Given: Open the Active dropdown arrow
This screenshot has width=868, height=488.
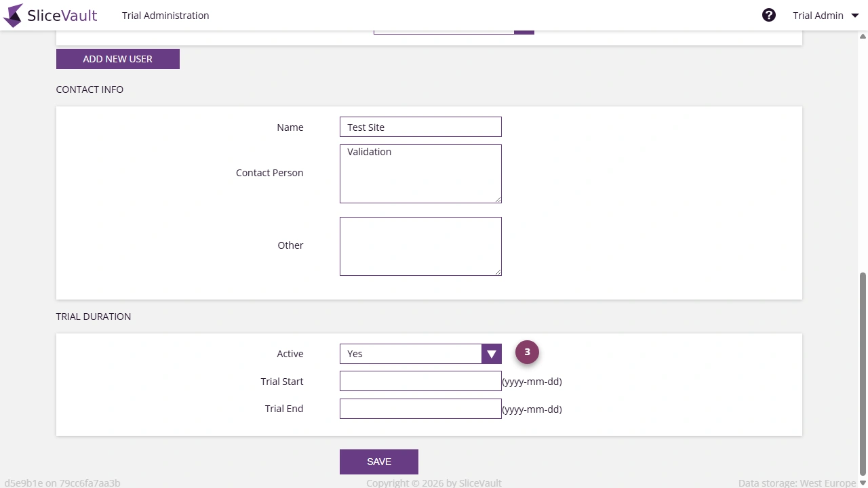Looking at the screenshot, I should (x=491, y=353).
